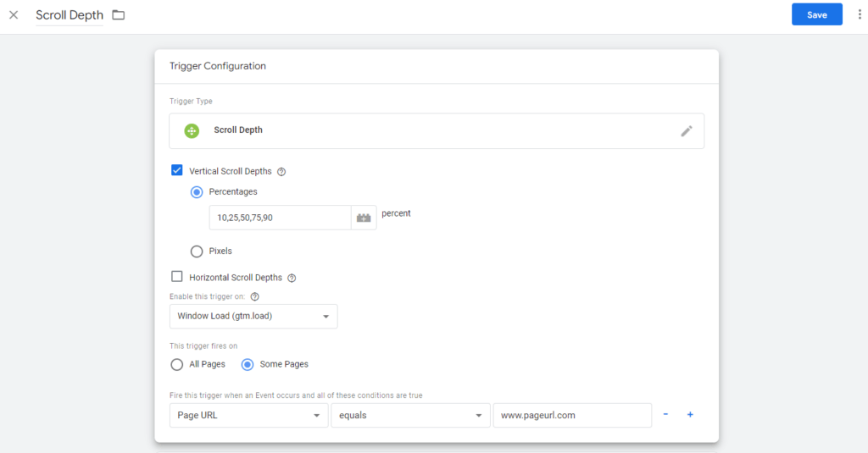Click help icon next to Horizontal Scroll Depths
The height and width of the screenshot is (453, 868).
[x=292, y=278]
